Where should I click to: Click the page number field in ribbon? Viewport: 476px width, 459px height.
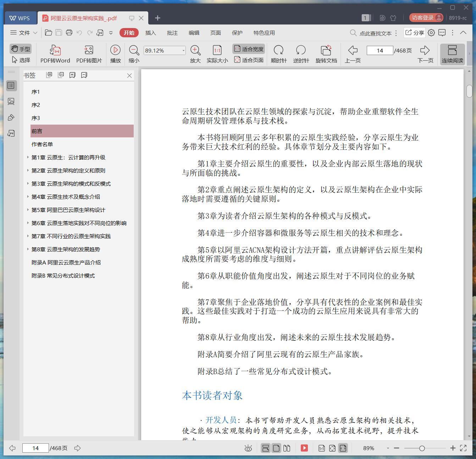point(380,50)
